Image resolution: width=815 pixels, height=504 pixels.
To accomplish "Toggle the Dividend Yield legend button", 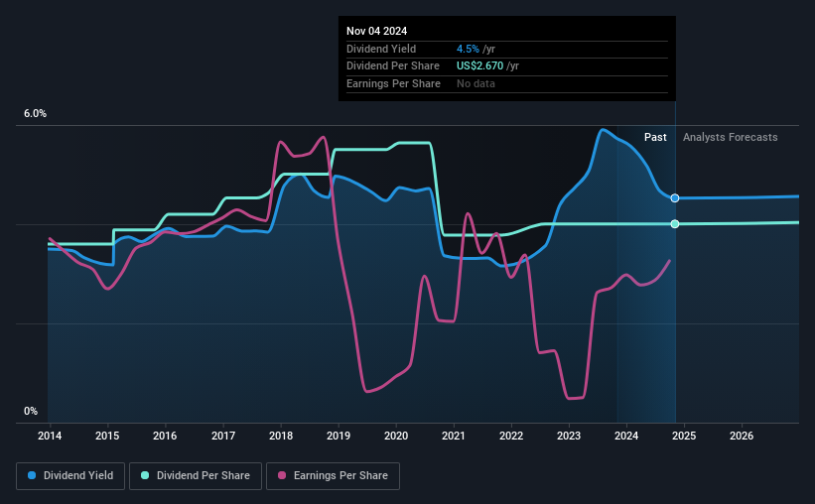I will click(70, 476).
